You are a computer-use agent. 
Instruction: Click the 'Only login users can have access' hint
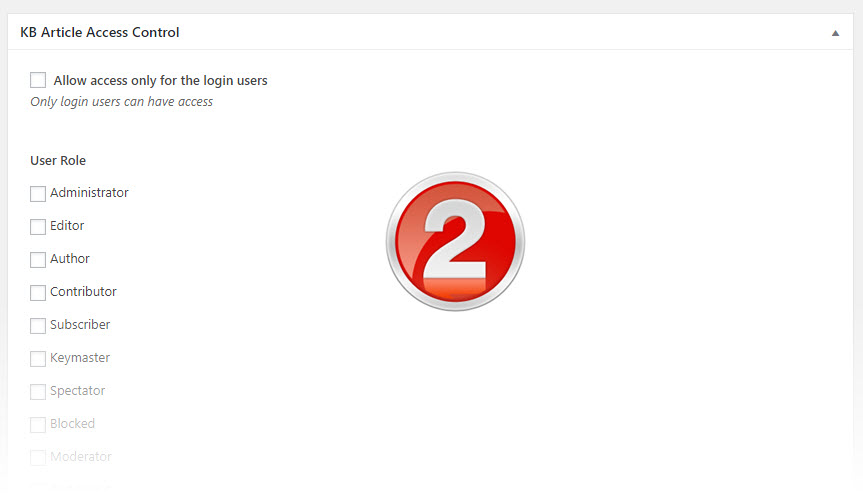tap(121, 101)
